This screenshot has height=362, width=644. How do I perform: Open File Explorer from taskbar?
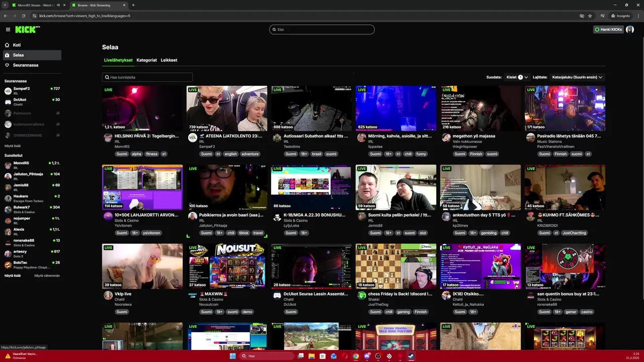311,356
